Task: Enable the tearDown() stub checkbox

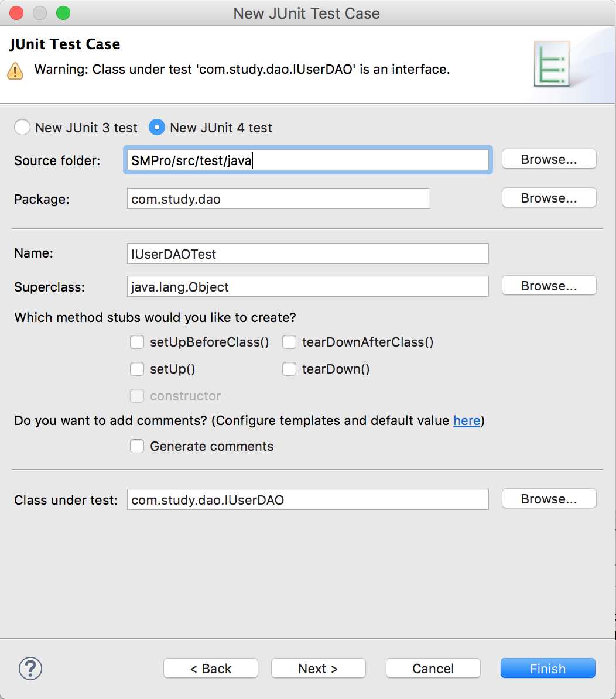Action: click(289, 369)
